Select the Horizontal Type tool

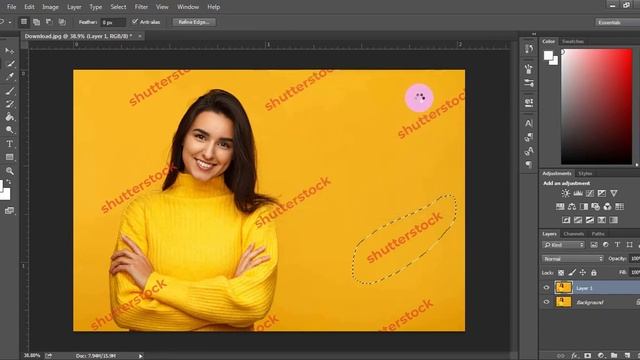point(9,144)
